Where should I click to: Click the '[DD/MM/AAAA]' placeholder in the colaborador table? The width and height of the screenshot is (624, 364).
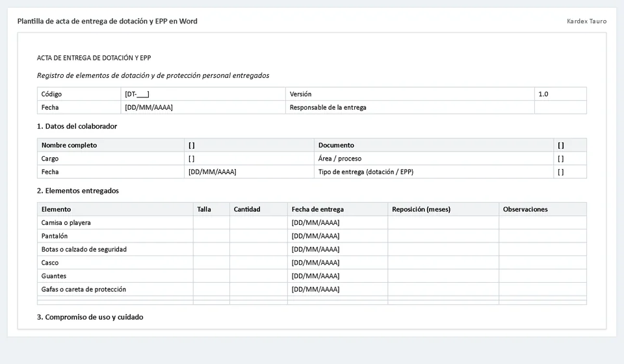[x=212, y=172]
